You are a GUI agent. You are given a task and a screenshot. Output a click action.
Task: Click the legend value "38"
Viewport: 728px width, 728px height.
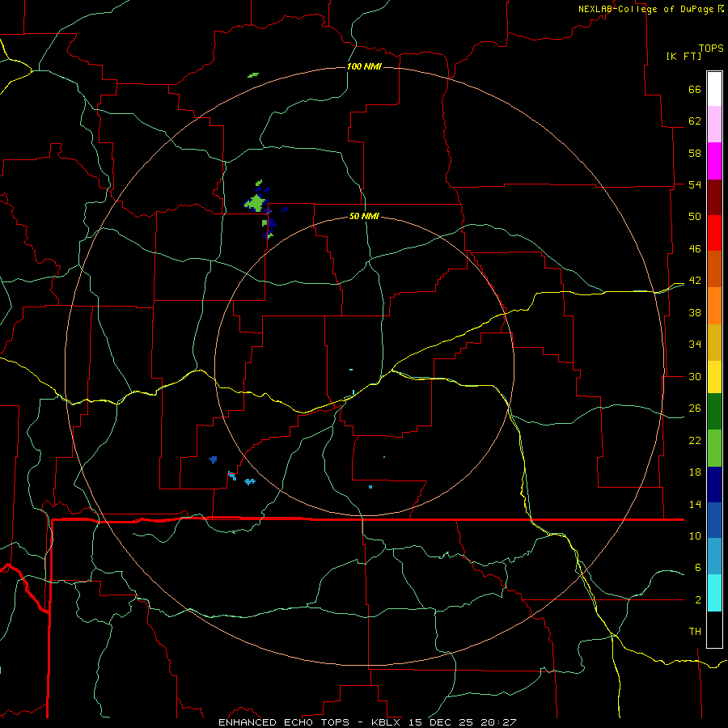coord(695,312)
